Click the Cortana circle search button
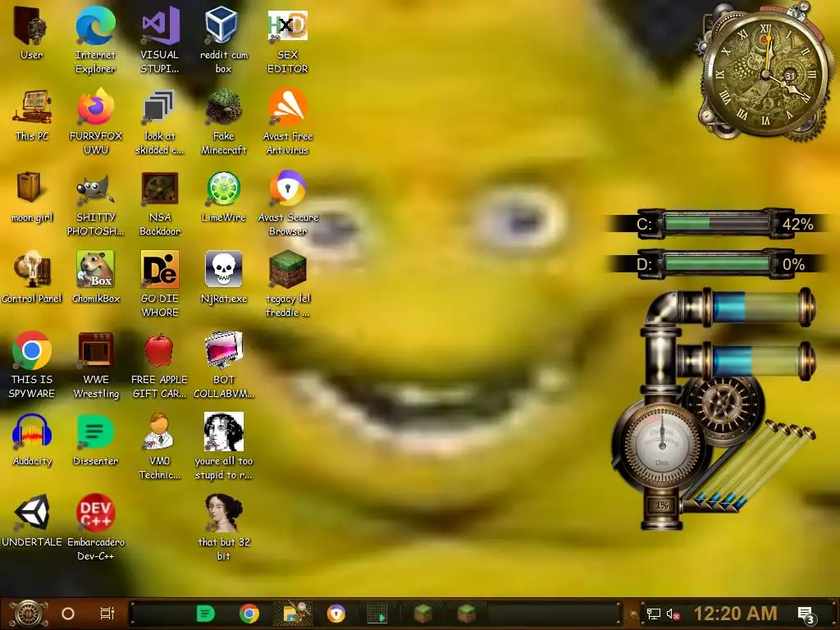This screenshot has height=630, width=840. pos(68,614)
